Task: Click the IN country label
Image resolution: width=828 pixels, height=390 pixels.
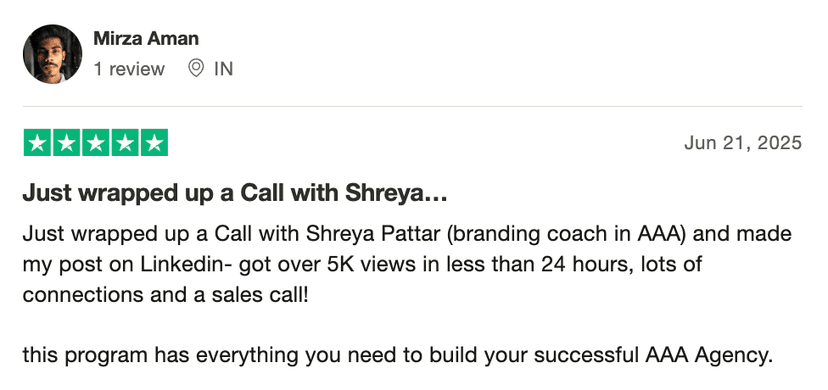Action: [x=223, y=69]
